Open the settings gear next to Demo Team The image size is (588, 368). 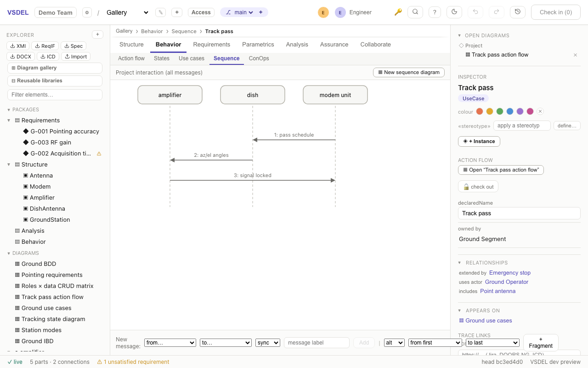click(x=87, y=12)
